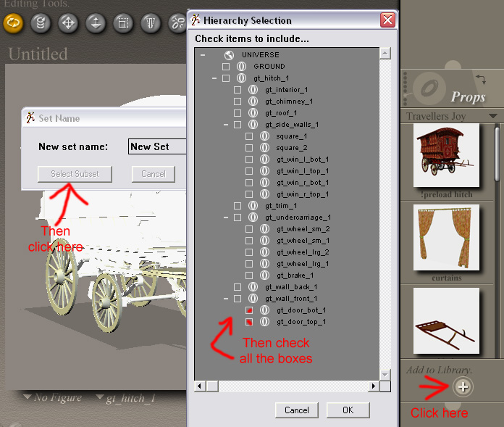Click hierarchy horizontal scroll right arrow
504x427 pixels.
(374, 386)
